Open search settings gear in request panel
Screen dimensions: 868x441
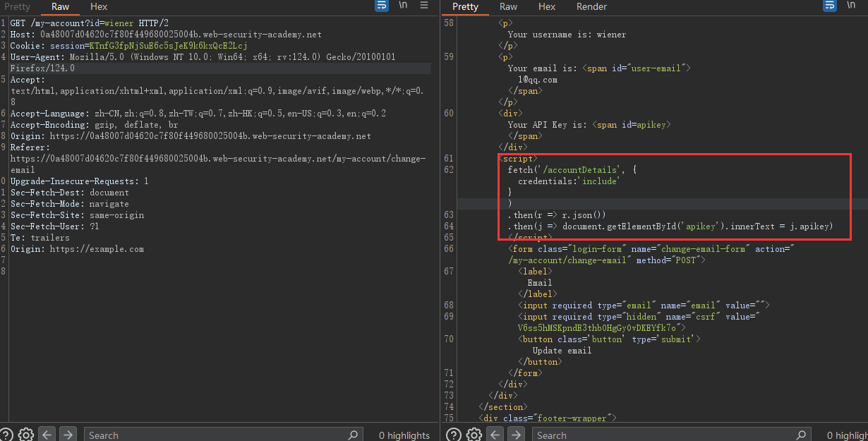pyautogui.click(x=26, y=435)
